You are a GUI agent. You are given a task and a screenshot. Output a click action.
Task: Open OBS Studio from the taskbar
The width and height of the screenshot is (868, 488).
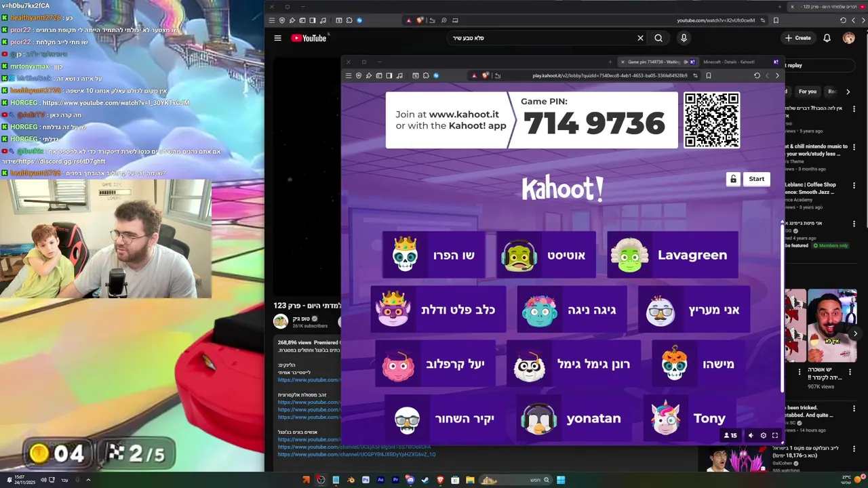tap(320, 480)
